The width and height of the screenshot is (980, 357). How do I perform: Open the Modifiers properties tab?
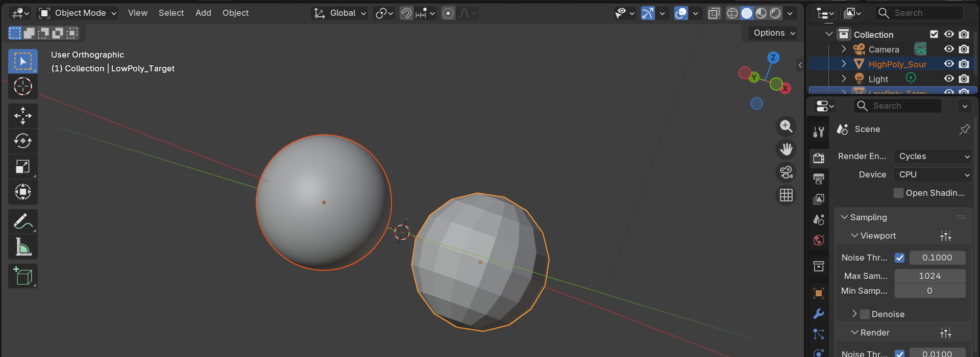pos(819,314)
